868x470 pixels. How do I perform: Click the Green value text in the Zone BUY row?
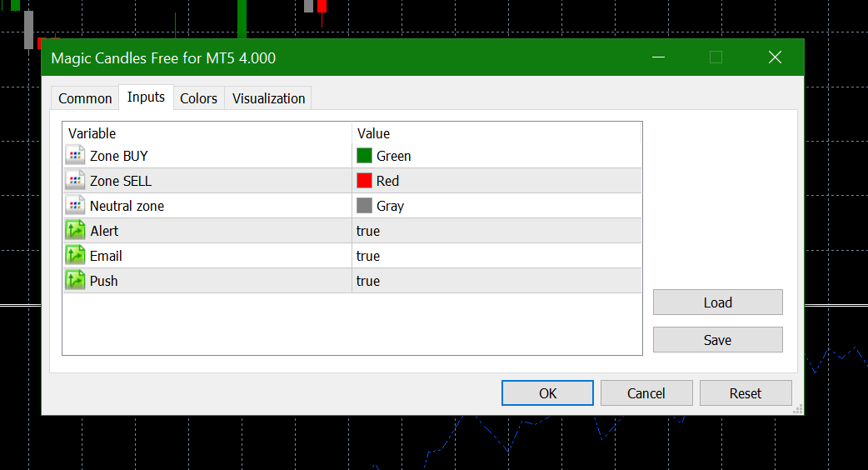point(393,156)
